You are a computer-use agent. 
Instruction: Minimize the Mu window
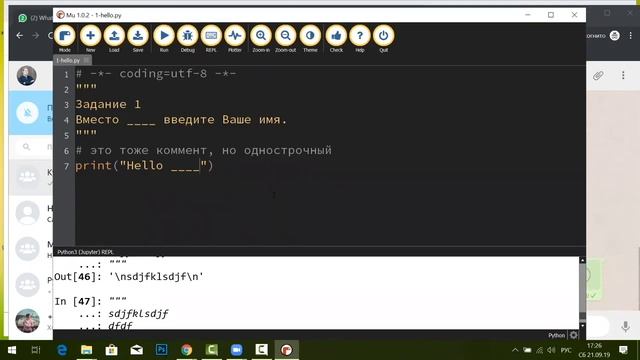point(527,15)
